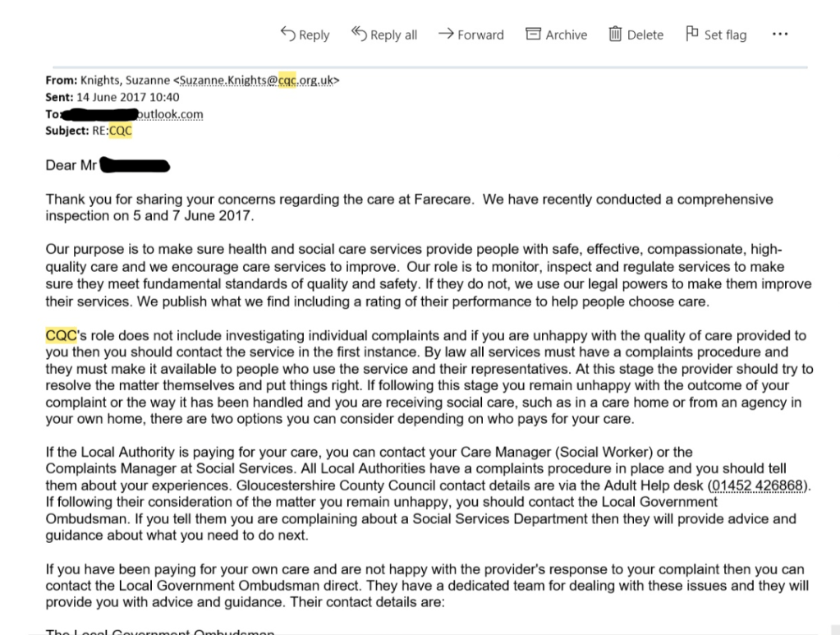Click the Subject label in the header

coord(67,131)
